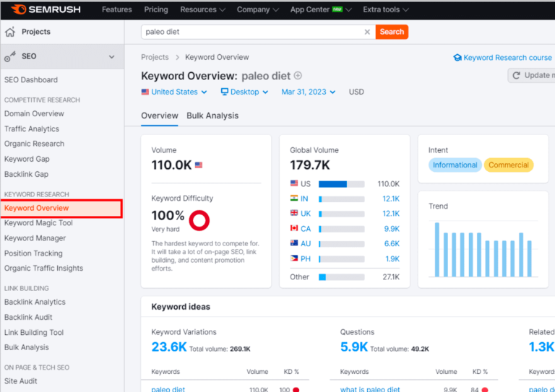Screen dimensions: 555x392
Task: Open Backlink Audit in sidebar
Action: 28,317
